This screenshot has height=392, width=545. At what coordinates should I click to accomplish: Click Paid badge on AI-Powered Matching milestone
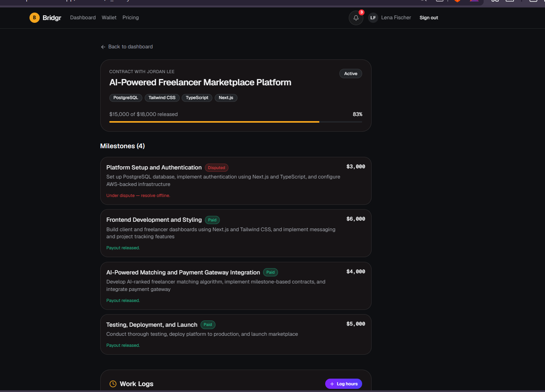271,272
